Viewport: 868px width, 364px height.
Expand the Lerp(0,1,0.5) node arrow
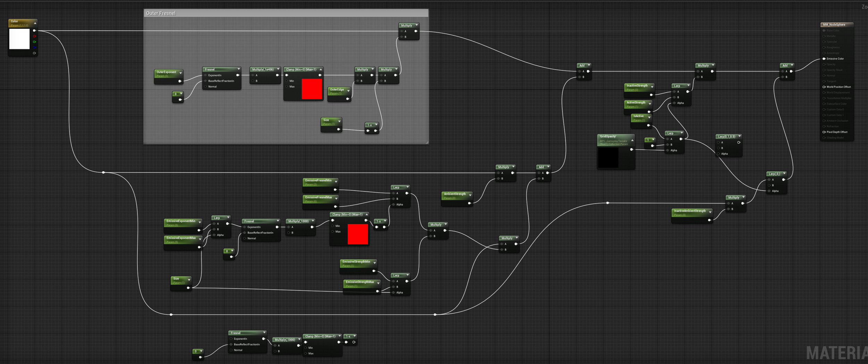[x=739, y=136]
